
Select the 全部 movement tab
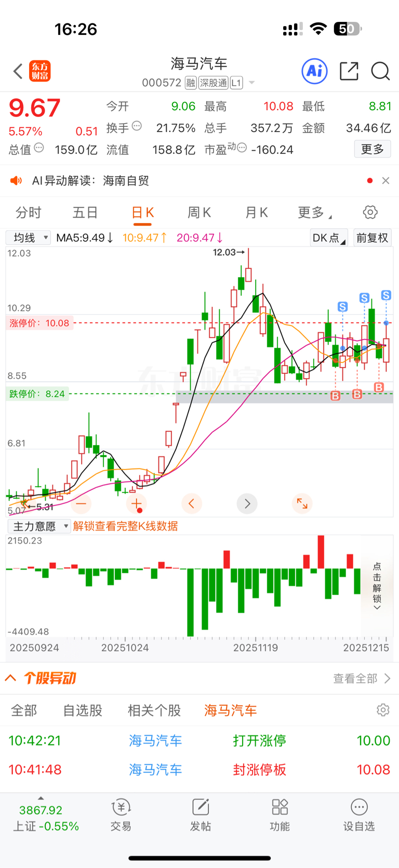[x=24, y=710]
